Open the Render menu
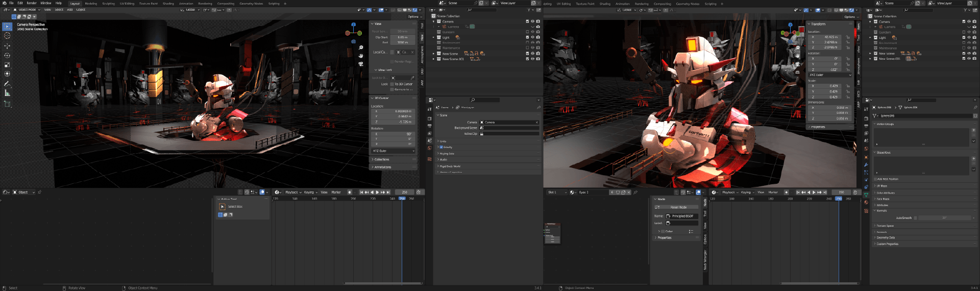Screen dimensions: 980x291 point(32,3)
